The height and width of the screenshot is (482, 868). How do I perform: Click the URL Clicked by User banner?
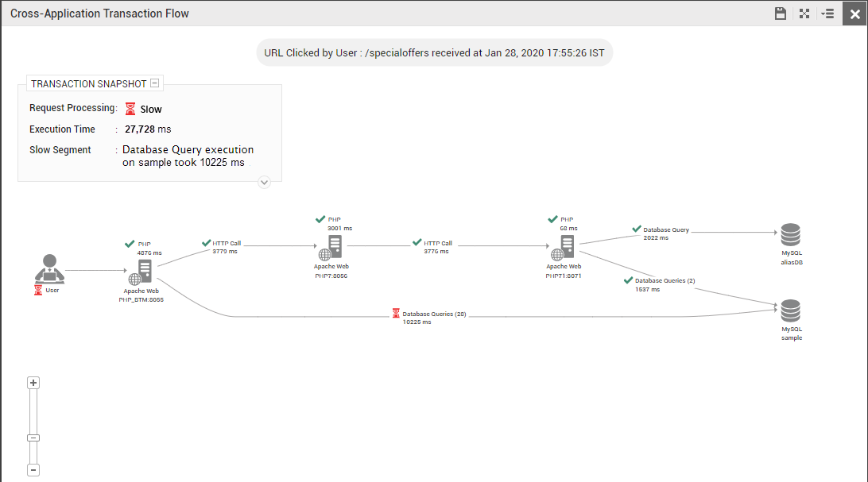point(434,53)
